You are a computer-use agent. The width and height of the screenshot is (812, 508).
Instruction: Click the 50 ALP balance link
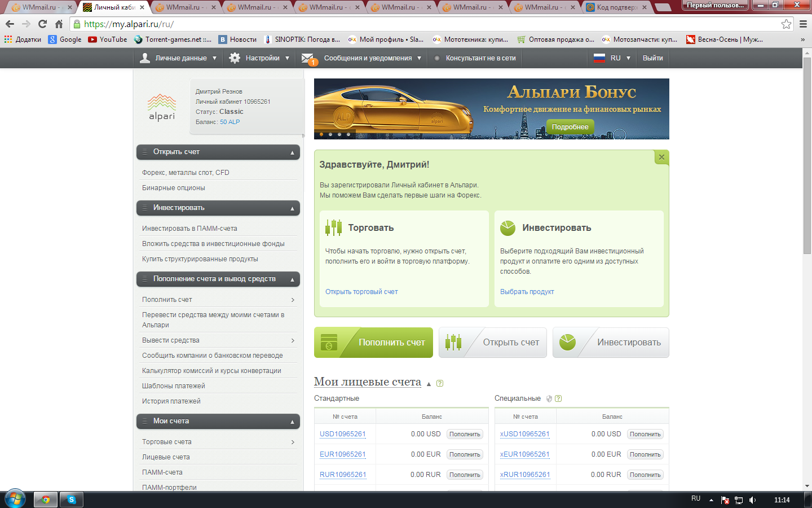pyautogui.click(x=230, y=122)
